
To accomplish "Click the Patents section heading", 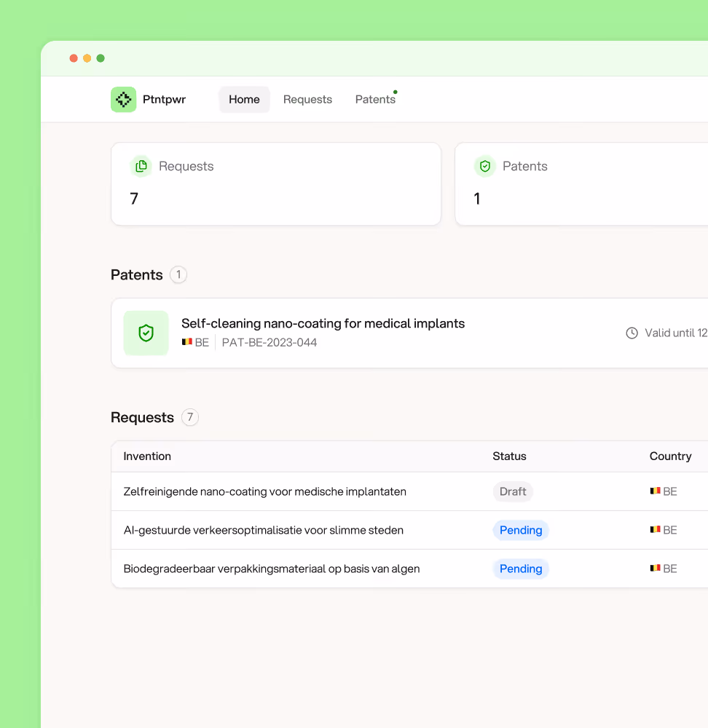I will click(137, 274).
